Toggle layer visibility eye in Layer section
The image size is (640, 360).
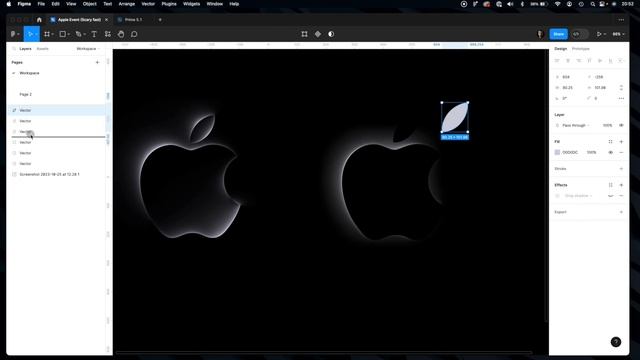coord(621,125)
